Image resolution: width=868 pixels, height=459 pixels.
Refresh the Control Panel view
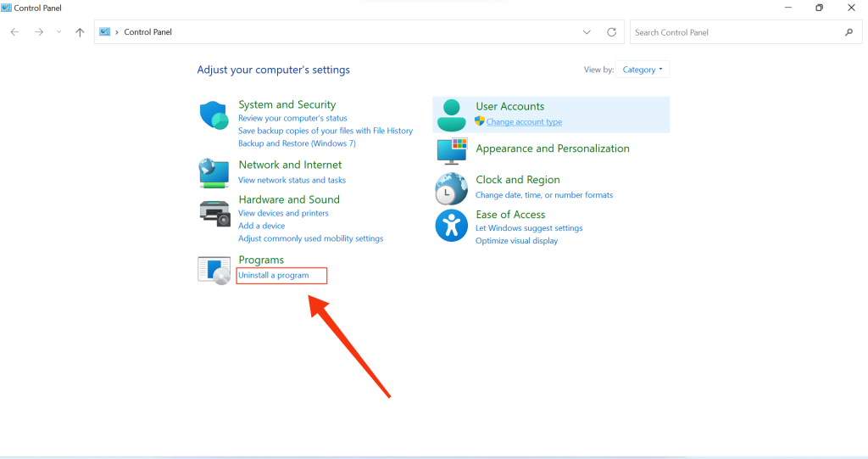tap(611, 32)
